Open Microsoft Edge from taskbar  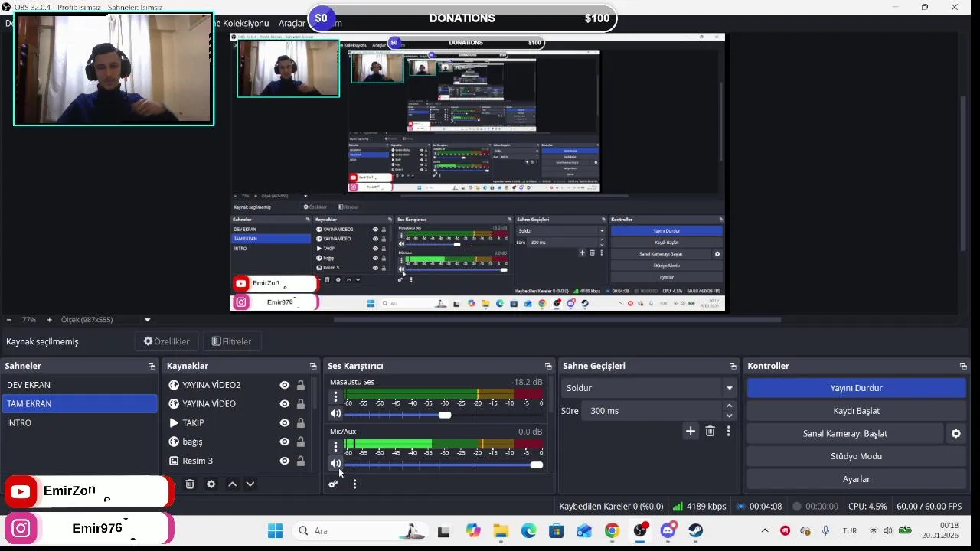(528, 530)
